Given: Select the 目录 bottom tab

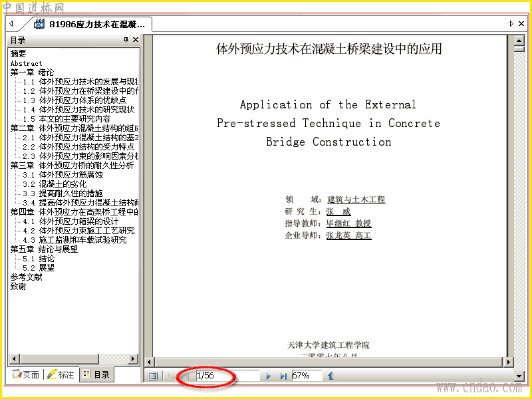Looking at the screenshot, I should point(96,374).
